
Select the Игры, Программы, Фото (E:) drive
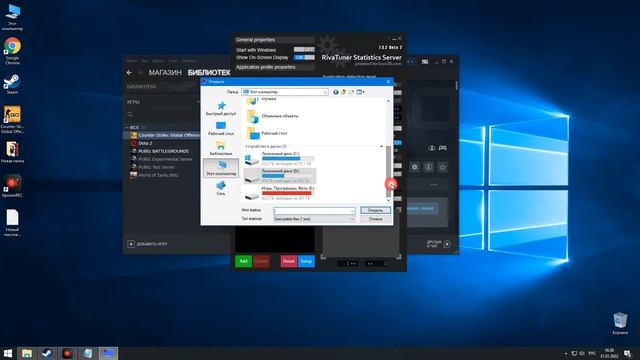click(280, 193)
